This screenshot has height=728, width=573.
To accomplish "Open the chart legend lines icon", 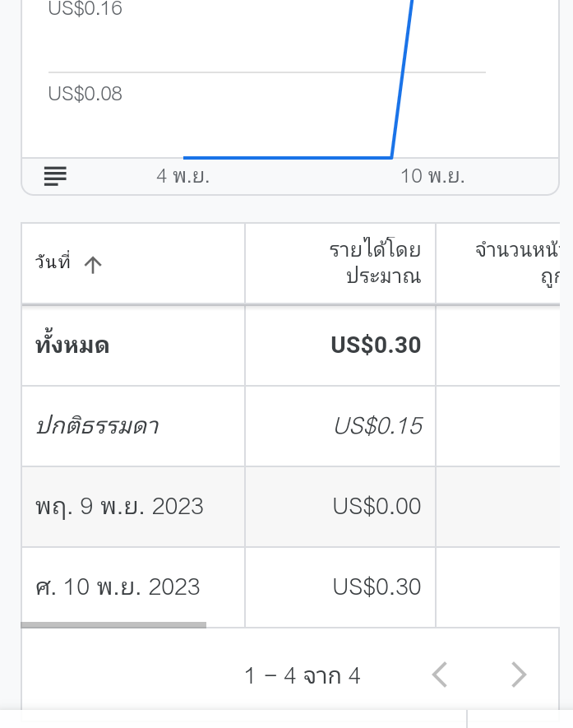I will (x=55, y=176).
